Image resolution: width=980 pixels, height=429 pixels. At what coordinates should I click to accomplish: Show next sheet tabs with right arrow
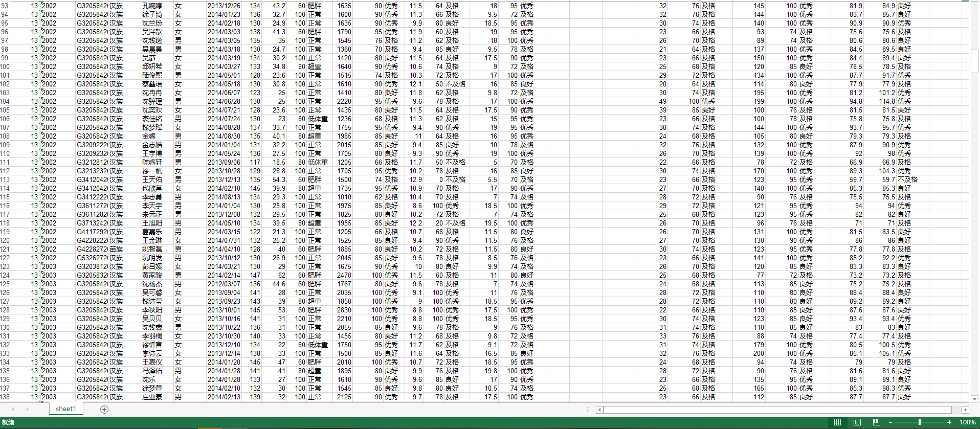click(27, 409)
